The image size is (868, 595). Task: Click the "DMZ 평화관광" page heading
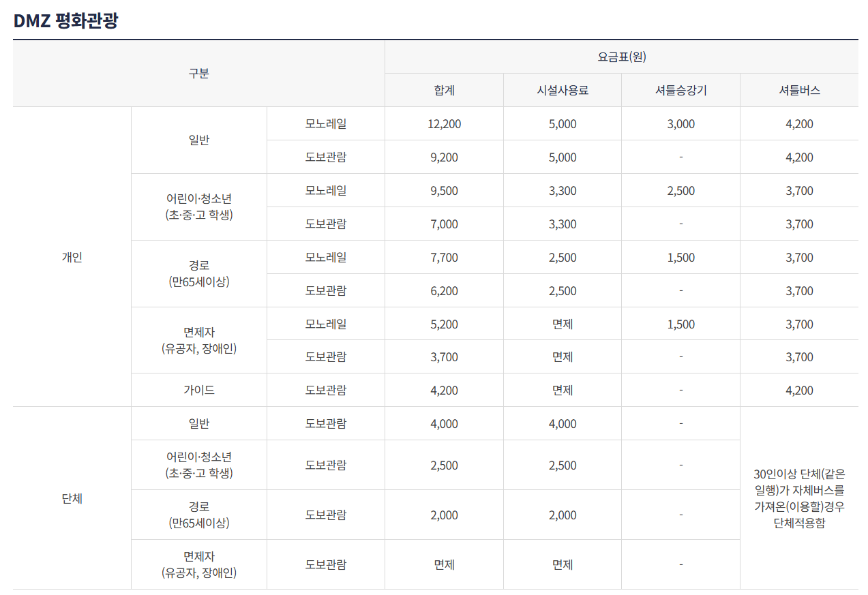point(65,20)
